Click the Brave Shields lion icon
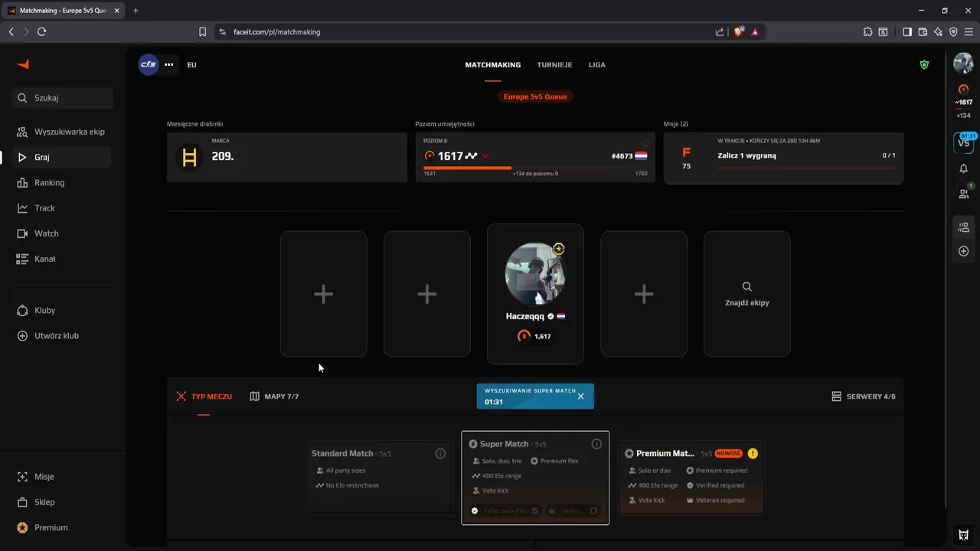 (x=738, y=32)
